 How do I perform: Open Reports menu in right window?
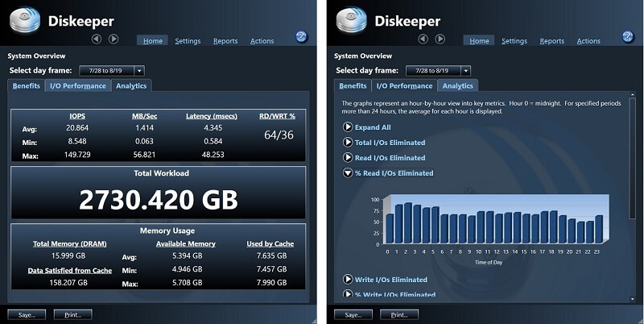click(552, 41)
